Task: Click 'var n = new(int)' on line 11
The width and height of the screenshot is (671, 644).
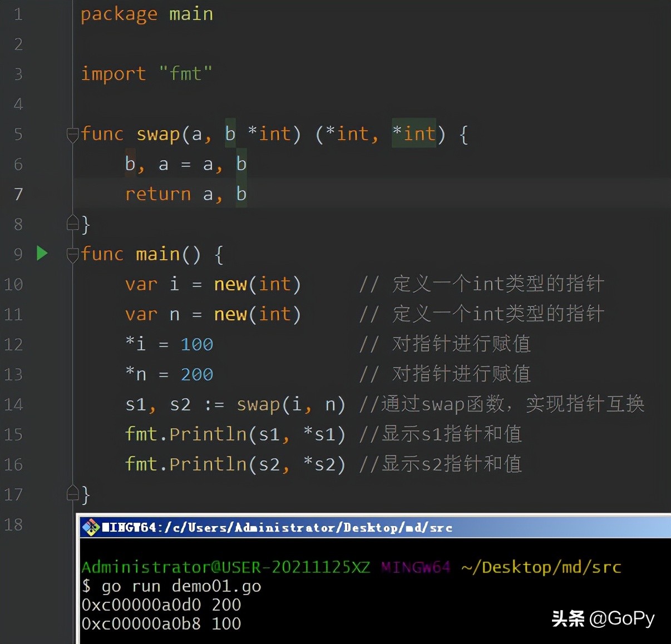Action: click(213, 314)
